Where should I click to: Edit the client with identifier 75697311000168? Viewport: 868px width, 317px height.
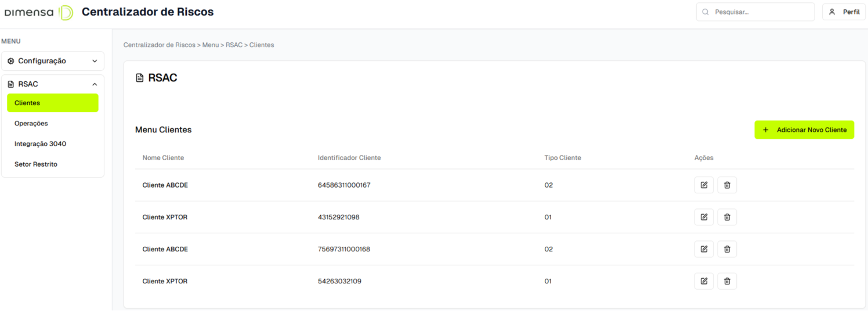point(704,249)
